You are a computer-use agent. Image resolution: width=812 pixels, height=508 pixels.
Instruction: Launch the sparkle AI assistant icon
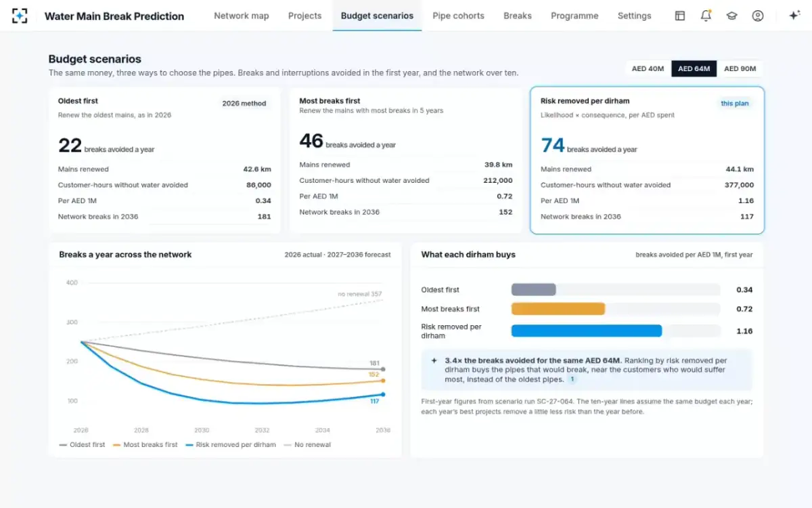coord(794,16)
